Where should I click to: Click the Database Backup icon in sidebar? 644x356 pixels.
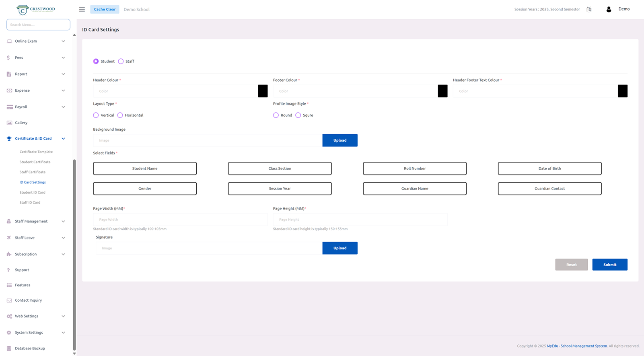pyautogui.click(x=9, y=348)
